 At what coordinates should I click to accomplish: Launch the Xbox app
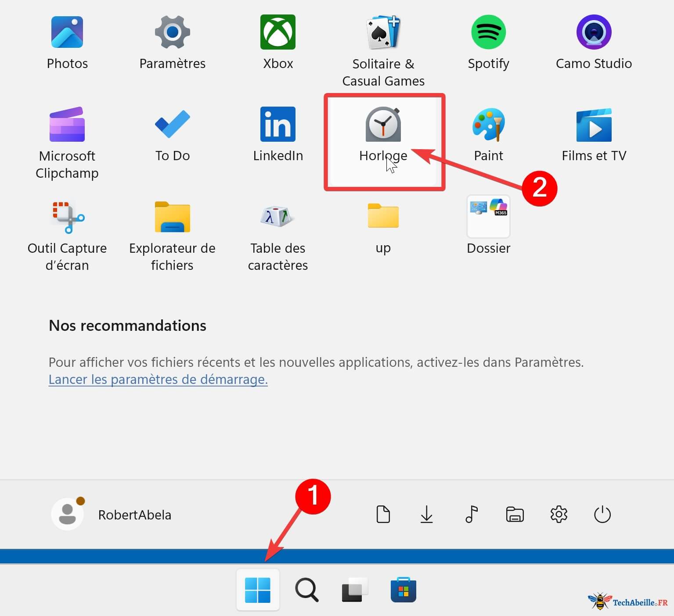[278, 43]
